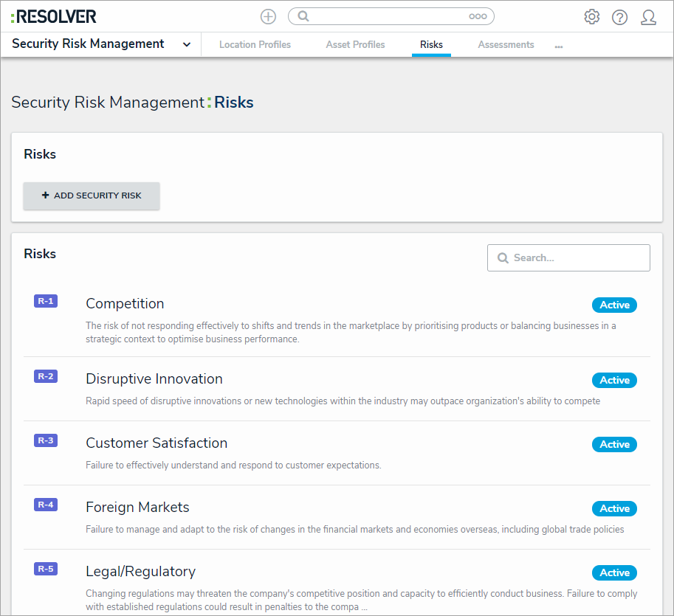Click the Add Security Risk button
Image resolution: width=674 pixels, height=616 pixels.
(x=92, y=196)
